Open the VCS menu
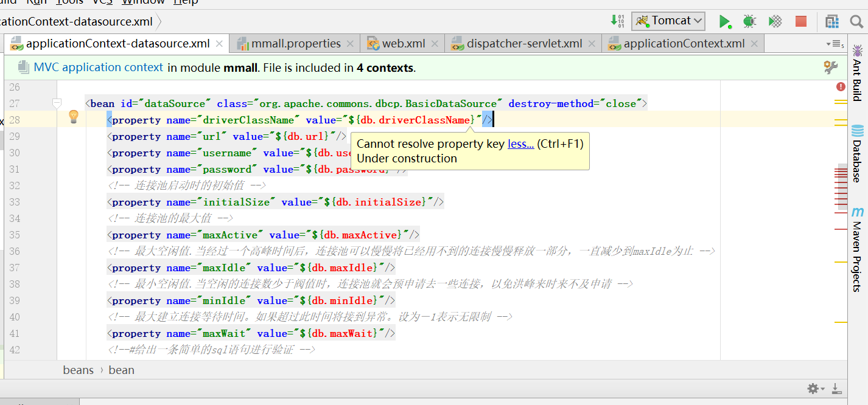868x405 pixels. click(102, 2)
